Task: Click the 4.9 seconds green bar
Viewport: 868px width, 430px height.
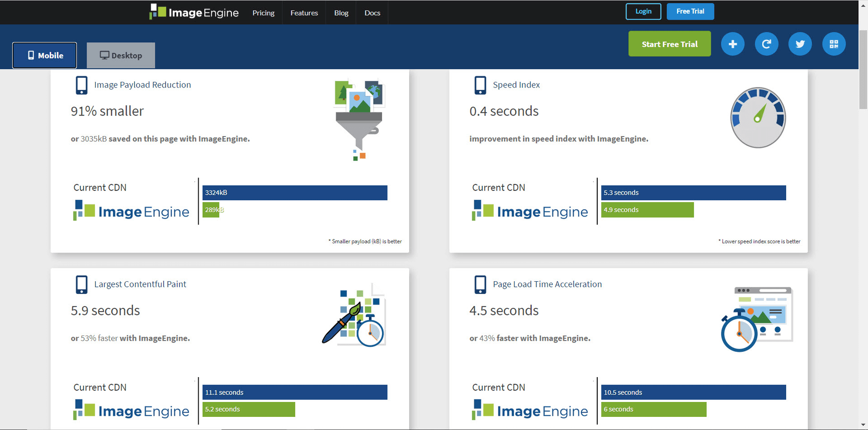Action: [x=647, y=210]
